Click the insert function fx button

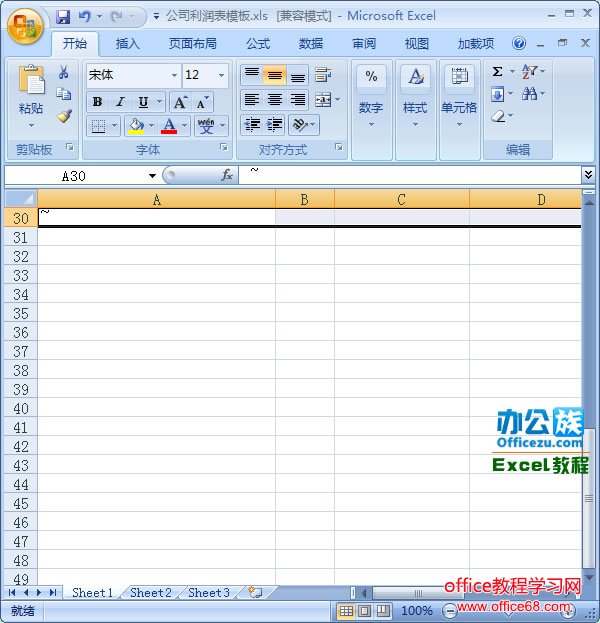[x=227, y=175]
